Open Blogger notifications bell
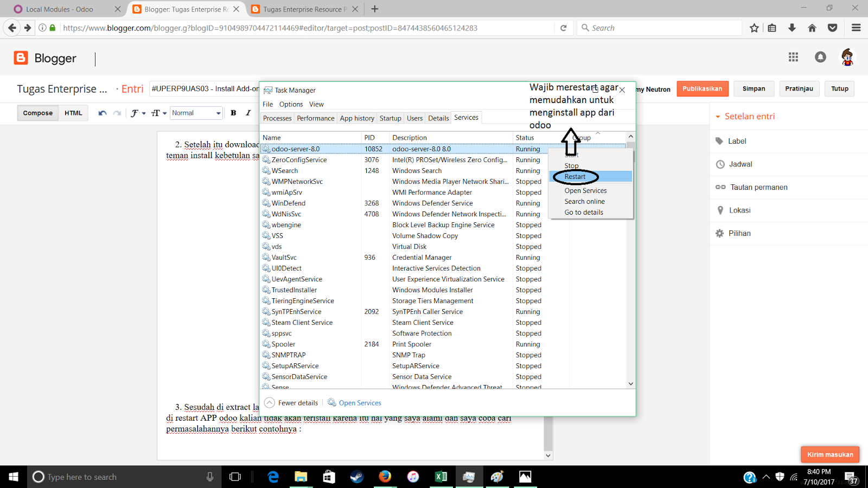Image resolution: width=868 pixels, height=488 pixels. pyautogui.click(x=820, y=57)
